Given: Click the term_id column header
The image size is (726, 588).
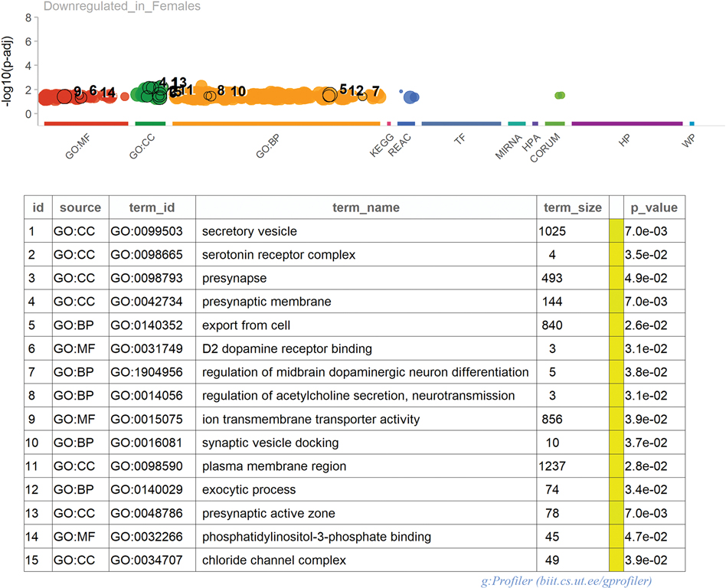Looking at the screenshot, I should (152, 207).
